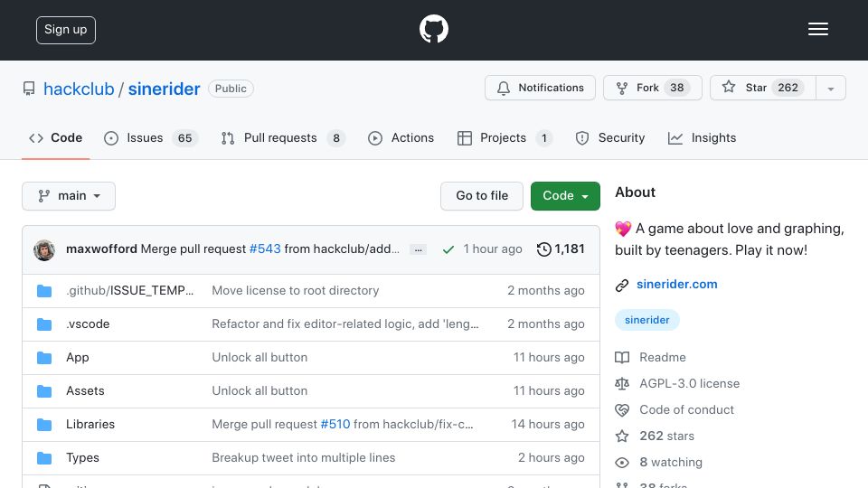Click the star icon beside 262 stars

point(622,436)
